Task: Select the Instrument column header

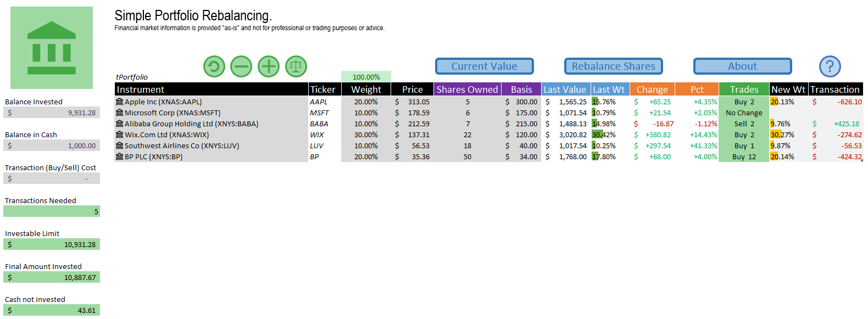Action: pos(211,89)
